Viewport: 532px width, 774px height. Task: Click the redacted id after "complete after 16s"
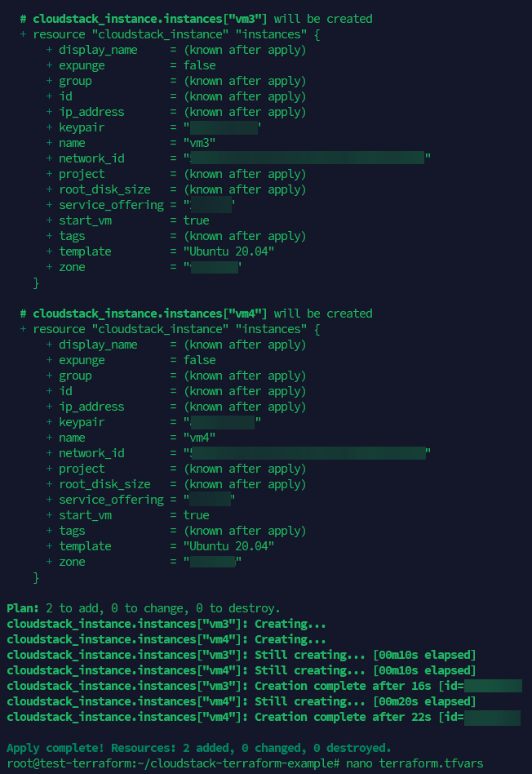493,686
